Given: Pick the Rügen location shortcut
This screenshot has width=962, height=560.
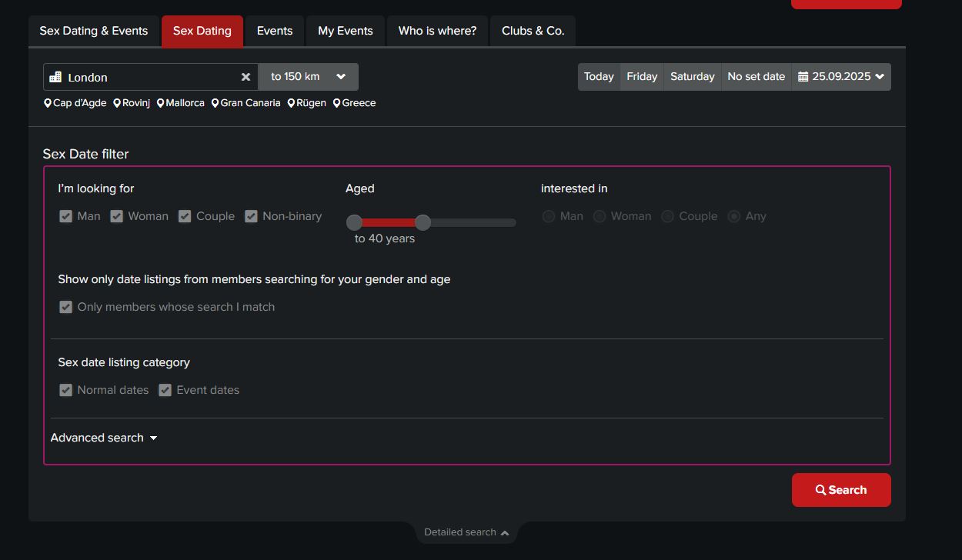Looking at the screenshot, I should coord(306,103).
